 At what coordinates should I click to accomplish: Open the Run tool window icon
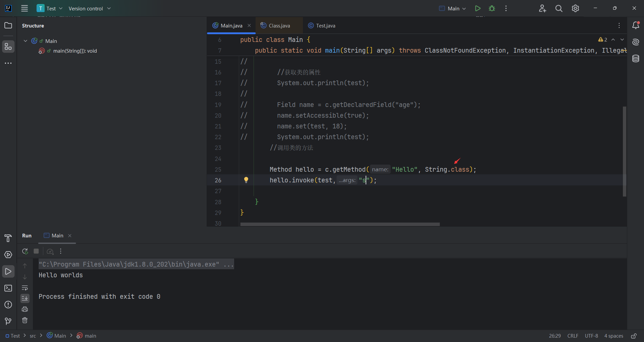[x=8, y=271]
